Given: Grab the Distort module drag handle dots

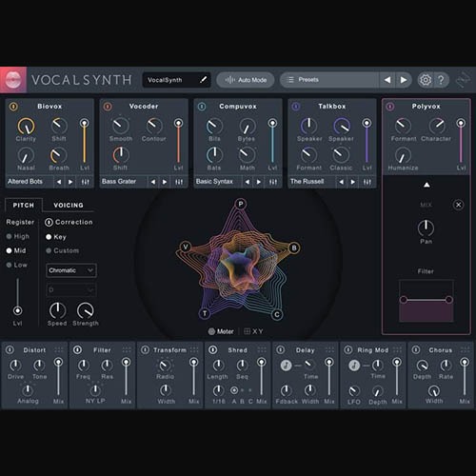Looking at the screenshot, I should click(x=59, y=350).
